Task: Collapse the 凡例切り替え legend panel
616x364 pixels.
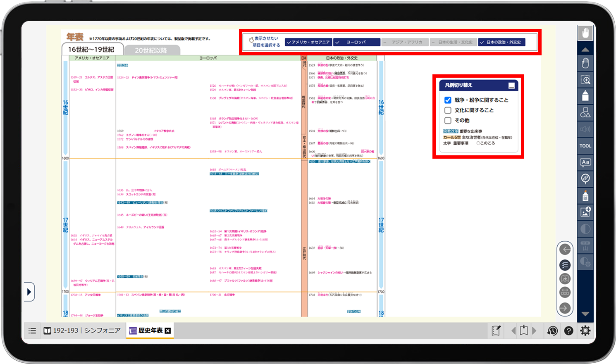Action: pos(511,86)
